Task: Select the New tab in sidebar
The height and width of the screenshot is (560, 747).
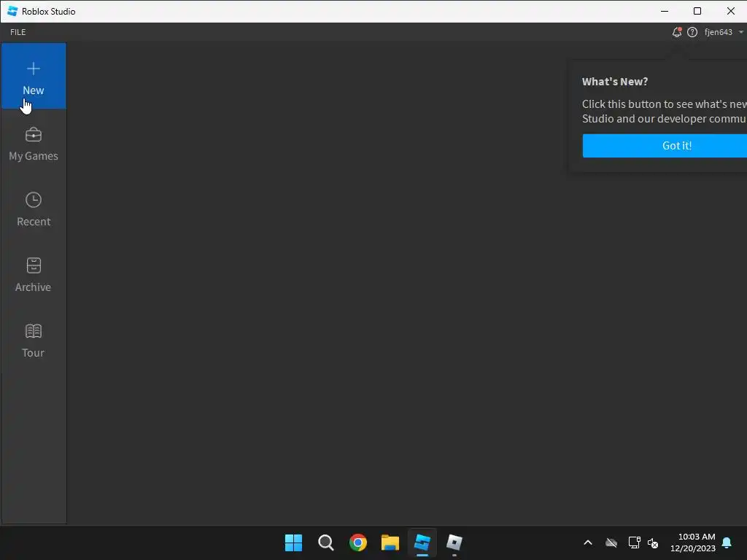Action: click(34, 76)
